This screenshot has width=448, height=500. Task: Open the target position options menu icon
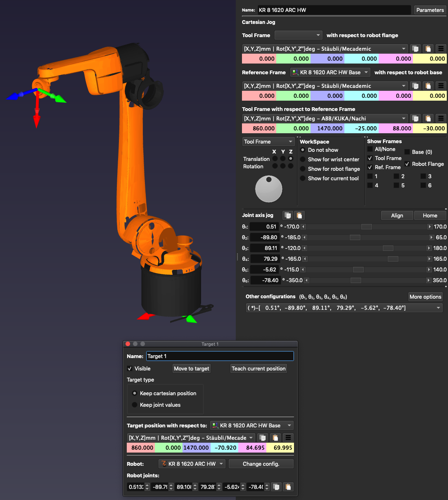[288, 438]
